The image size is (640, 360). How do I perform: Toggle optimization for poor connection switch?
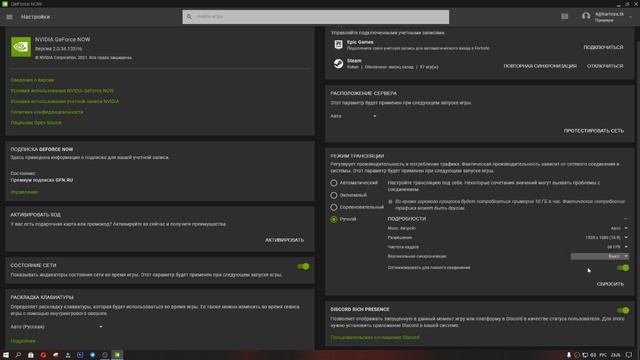[x=623, y=268]
